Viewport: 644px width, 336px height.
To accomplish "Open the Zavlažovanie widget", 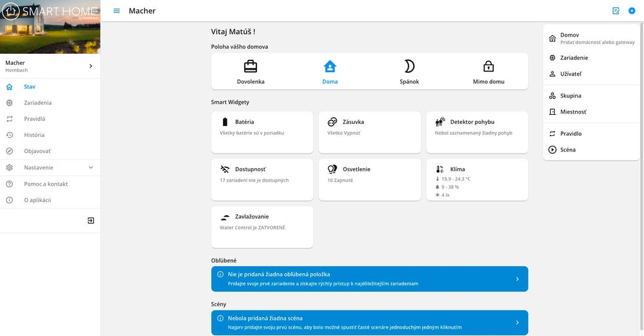I will 262,227.
